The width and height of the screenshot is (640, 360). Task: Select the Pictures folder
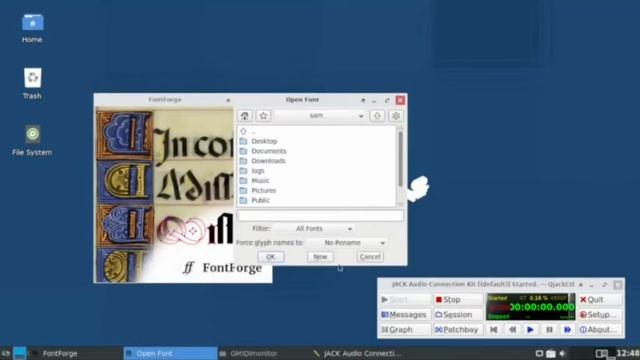[x=316, y=190]
